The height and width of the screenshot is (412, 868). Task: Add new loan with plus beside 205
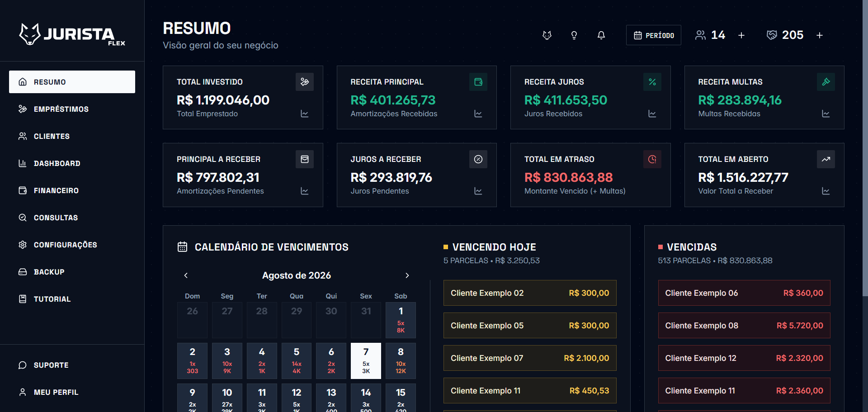[x=820, y=35]
